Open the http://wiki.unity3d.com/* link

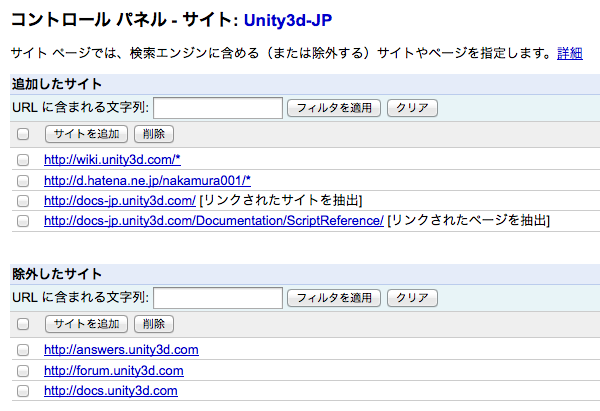(x=112, y=160)
